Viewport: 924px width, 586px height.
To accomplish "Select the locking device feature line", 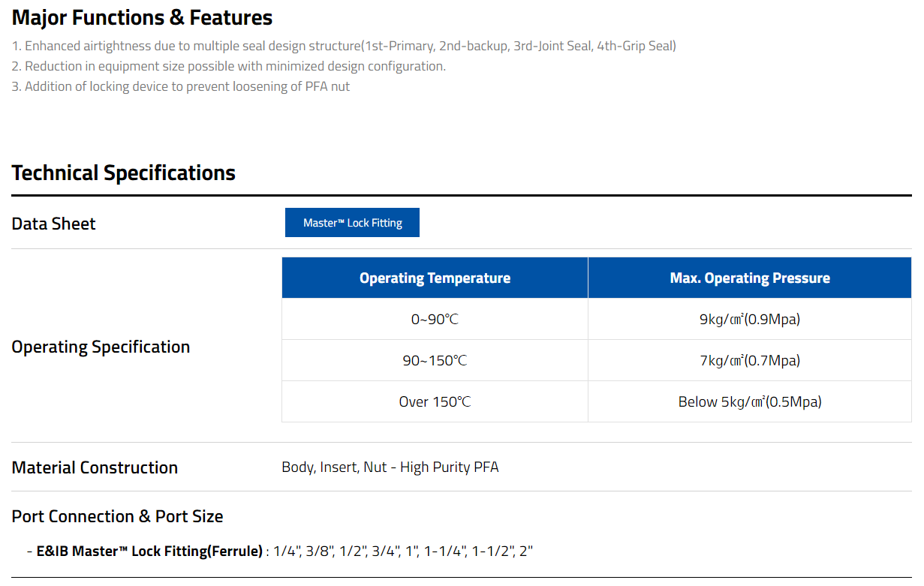I will tap(180, 86).
